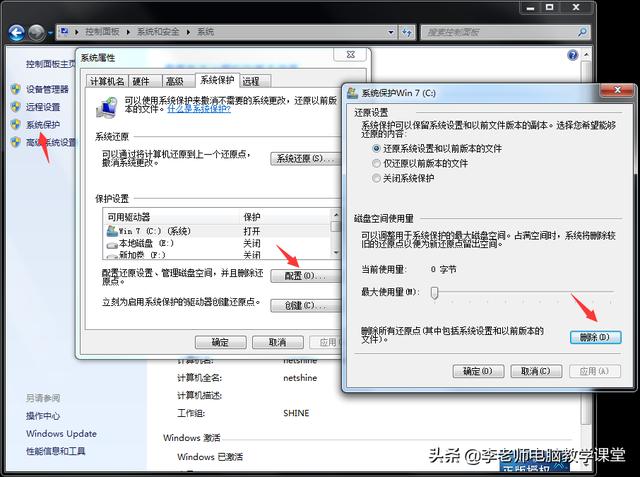Click the 可用驱动器 column header

tap(129, 217)
